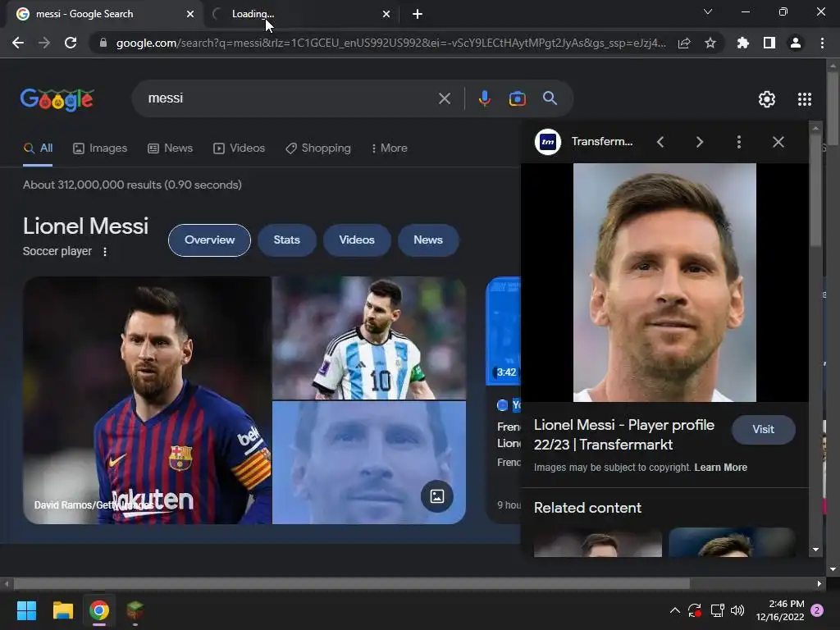Open first Related content thumbnail
The width and height of the screenshot is (840, 630).
pos(598,542)
